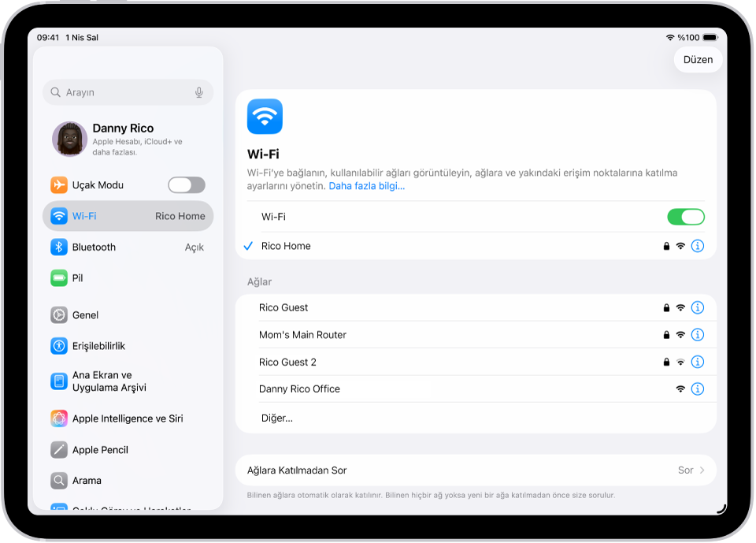Click the Apple Intelligence ve Siri icon

(x=59, y=418)
